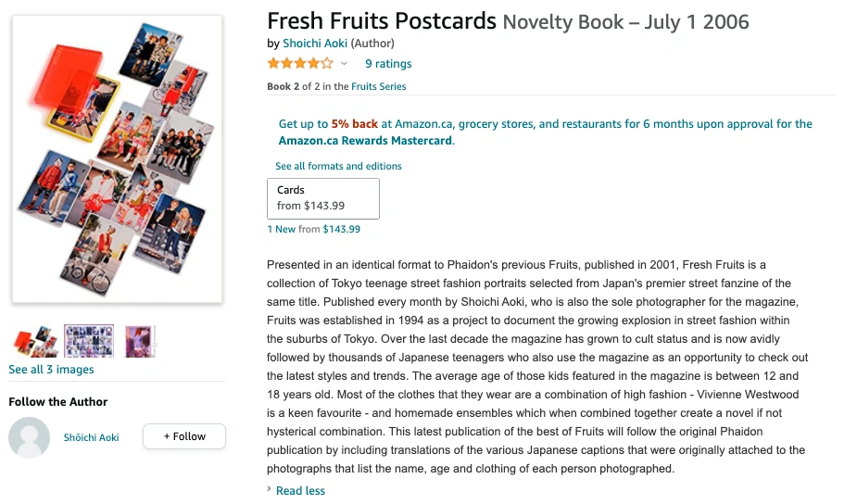
Task: Click the Fresh Fruits Postcards title
Action: 382,21
